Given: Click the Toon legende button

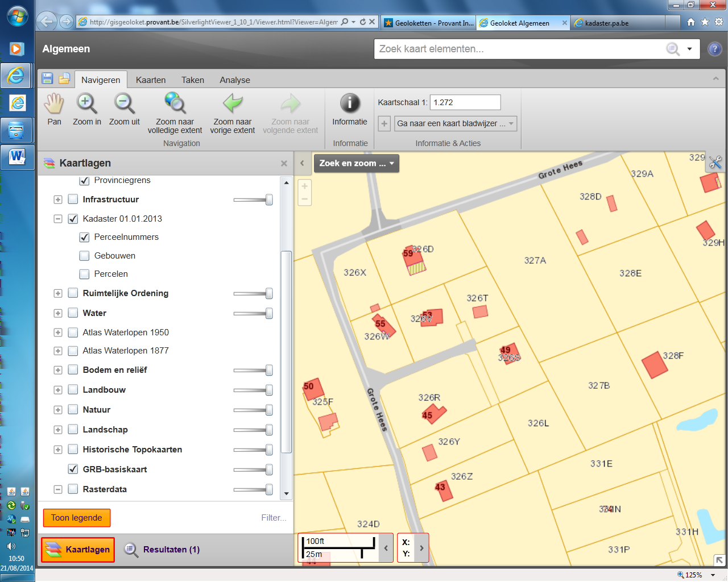Looking at the screenshot, I should 77,518.
